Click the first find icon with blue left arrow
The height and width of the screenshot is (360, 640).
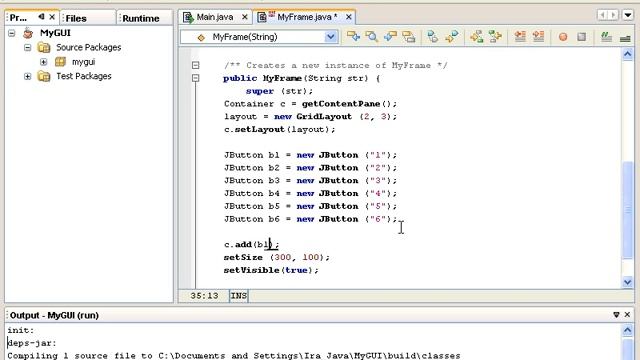tap(353, 37)
